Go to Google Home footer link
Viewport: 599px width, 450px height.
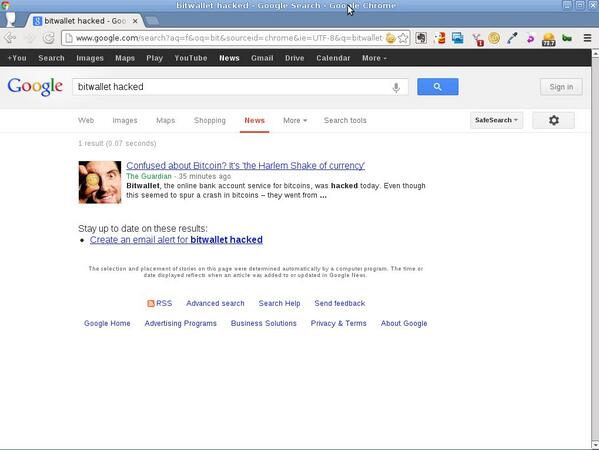(x=107, y=323)
